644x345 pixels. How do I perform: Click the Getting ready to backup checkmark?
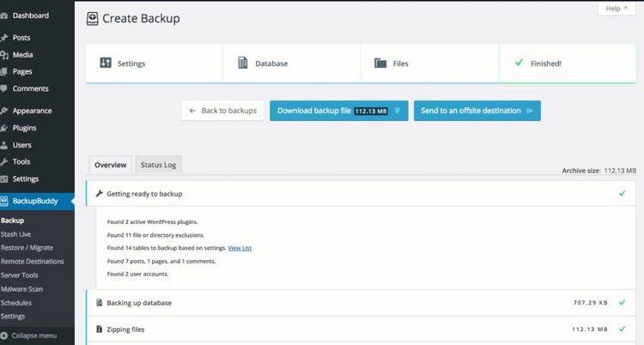click(x=622, y=193)
